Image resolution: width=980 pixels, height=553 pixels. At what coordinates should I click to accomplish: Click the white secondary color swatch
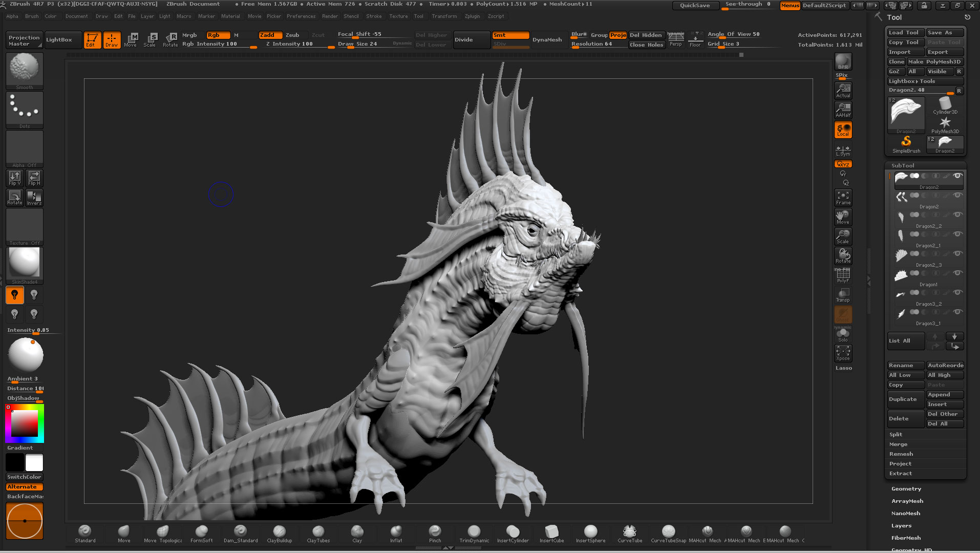pos(34,463)
